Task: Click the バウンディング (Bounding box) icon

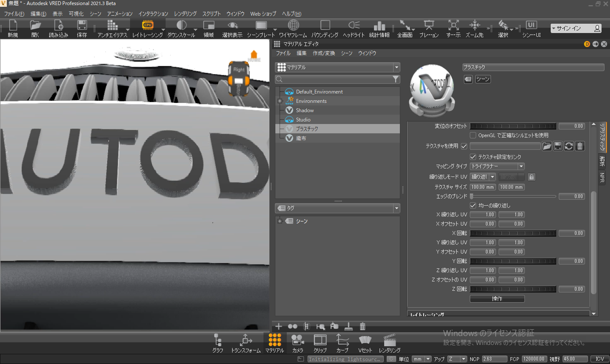Action: coord(325,25)
